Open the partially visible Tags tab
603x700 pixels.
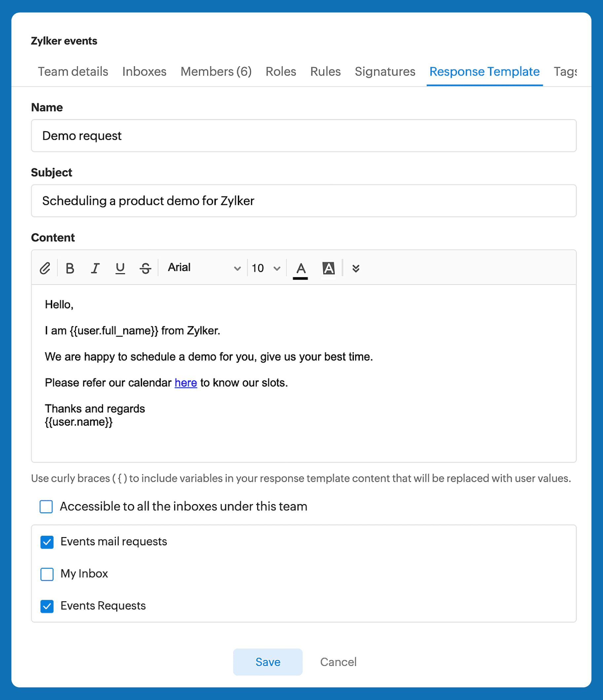coord(565,72)
